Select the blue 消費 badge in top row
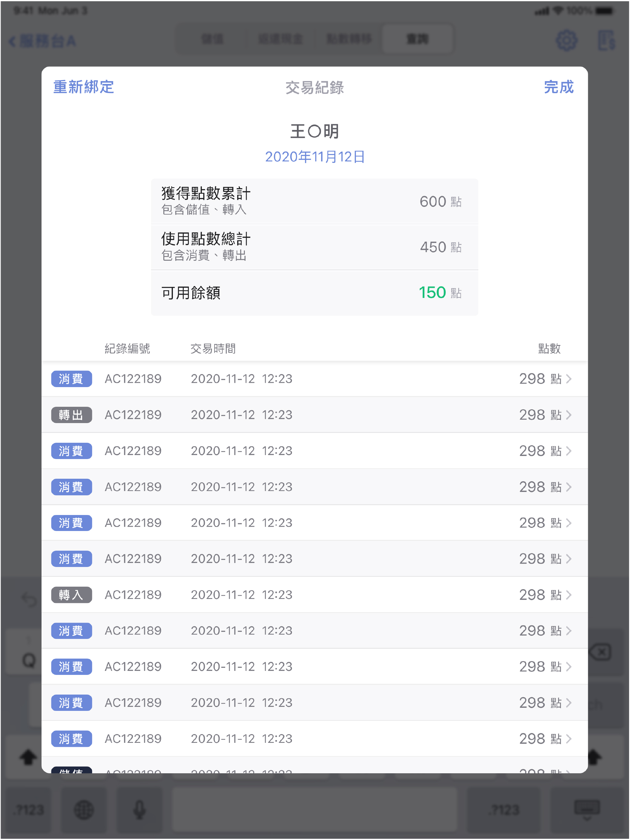Screen dimensions: 630x840 (x=71, y=378)
